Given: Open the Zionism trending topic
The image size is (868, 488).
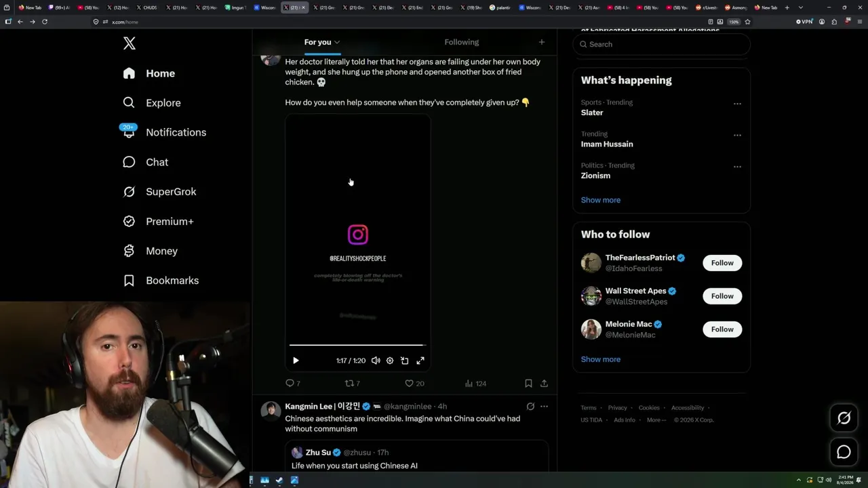Looking at the screenshot, I should (595, 176).
